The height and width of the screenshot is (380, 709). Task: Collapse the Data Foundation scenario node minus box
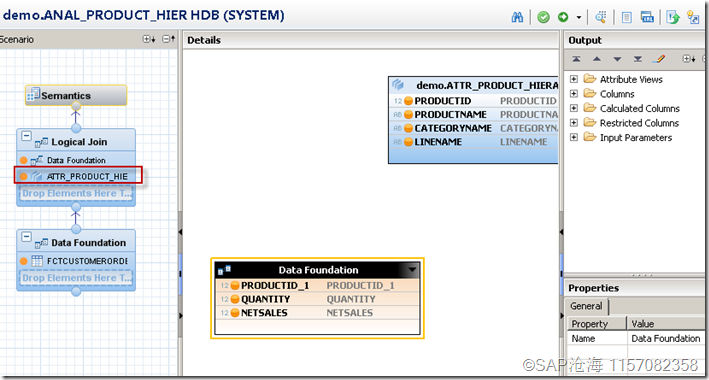point(27,237)
